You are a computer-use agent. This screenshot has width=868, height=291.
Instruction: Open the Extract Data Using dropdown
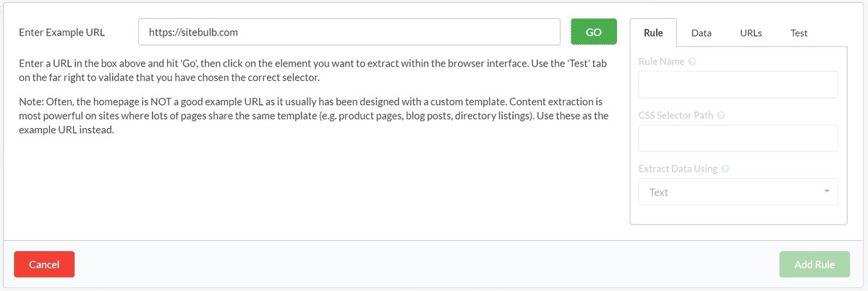tap(738, 193)
